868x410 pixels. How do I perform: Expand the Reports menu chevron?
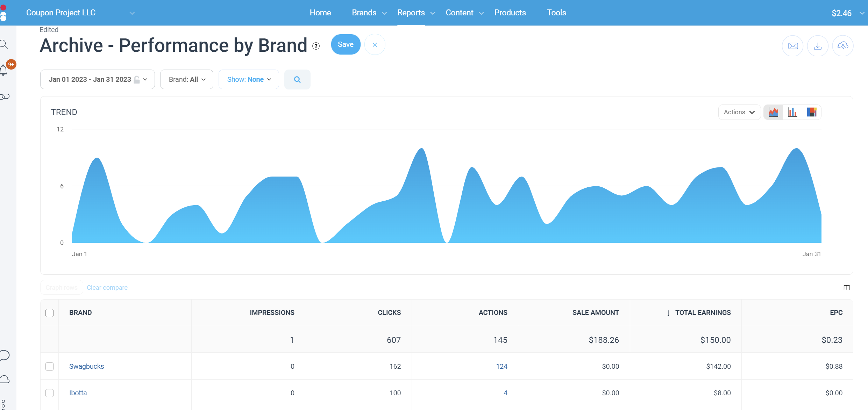(433, 13)
